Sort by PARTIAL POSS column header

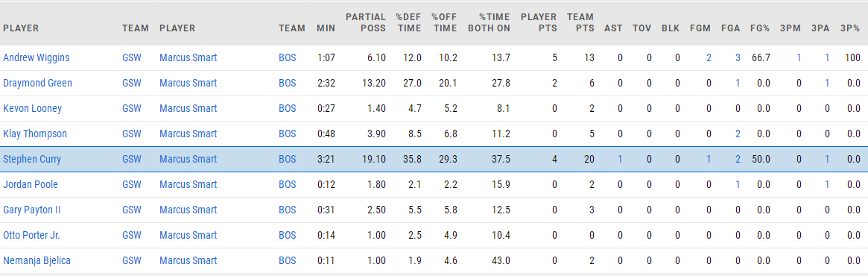tap(365, 22)
